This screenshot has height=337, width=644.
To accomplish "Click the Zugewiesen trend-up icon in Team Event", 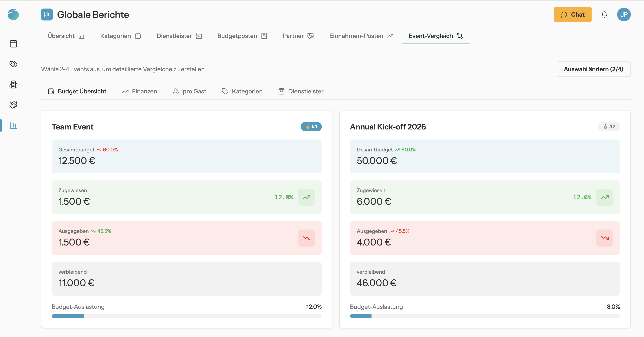I will point(306,197).
